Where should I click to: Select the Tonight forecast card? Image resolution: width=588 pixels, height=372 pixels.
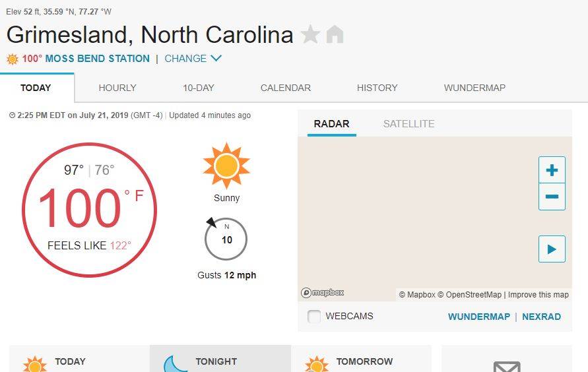pyautogui.click(x=220, y=360)
